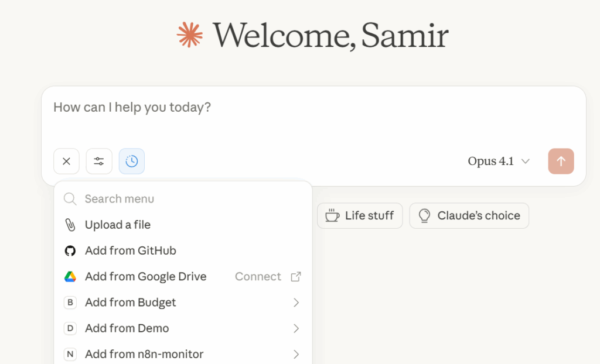Select the Google Drive logo icon
The width and height of the screenshot is (600, 364).
click(70, 276)
